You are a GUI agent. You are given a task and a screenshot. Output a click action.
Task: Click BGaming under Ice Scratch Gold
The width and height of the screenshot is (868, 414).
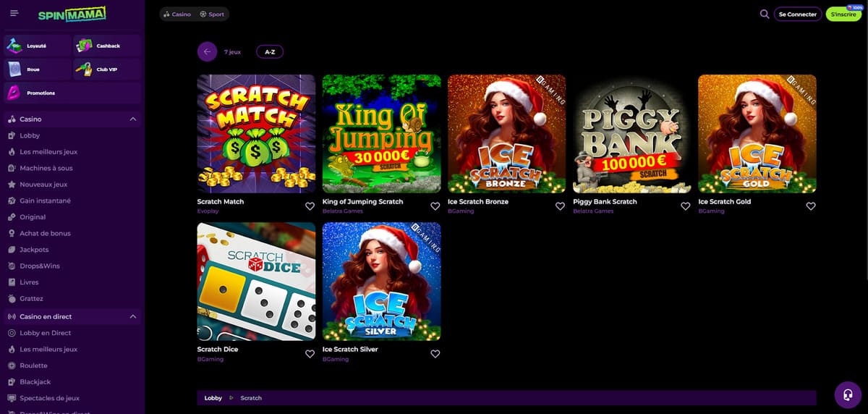point(710,211)
